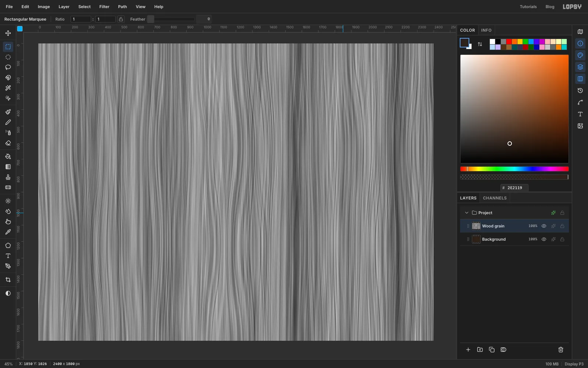This screenshot has width=588, height=368.
Task: Collapse the Project group chevron
Action: 467,213
